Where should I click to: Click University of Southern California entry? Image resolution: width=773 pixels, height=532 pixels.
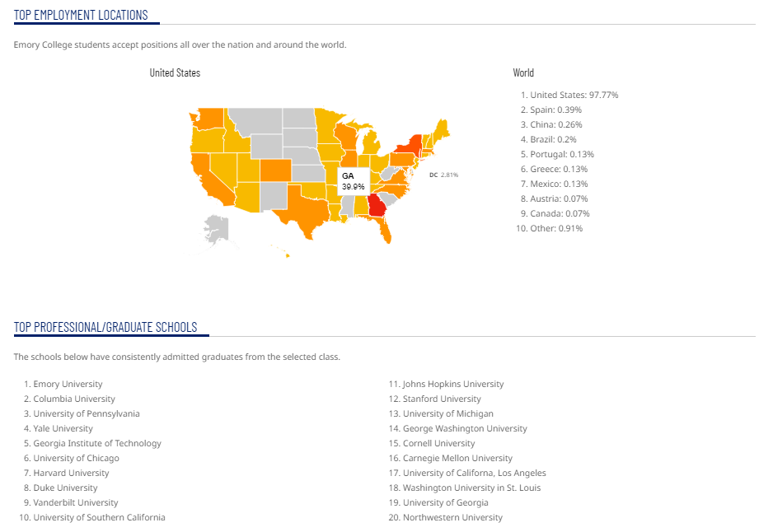99,517
